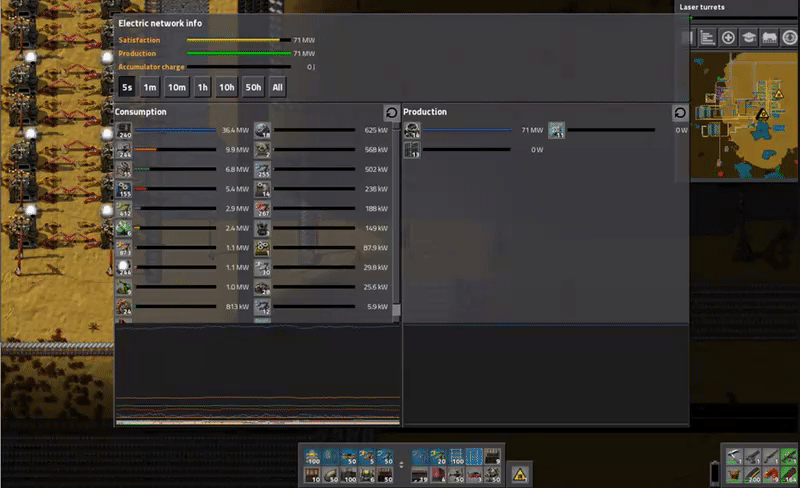Click the consumer icon showing 36.4 MW
800x488 pixels.
tap(123, 130)
